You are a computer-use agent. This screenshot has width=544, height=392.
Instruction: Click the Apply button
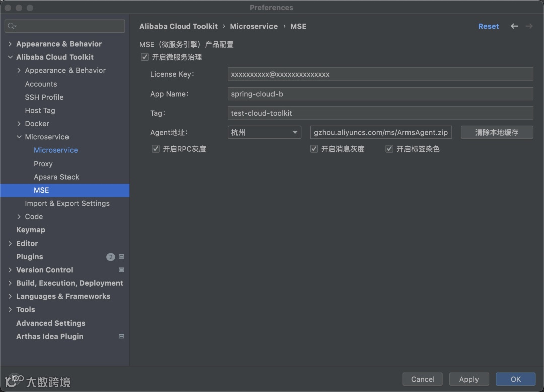(469, 379)
